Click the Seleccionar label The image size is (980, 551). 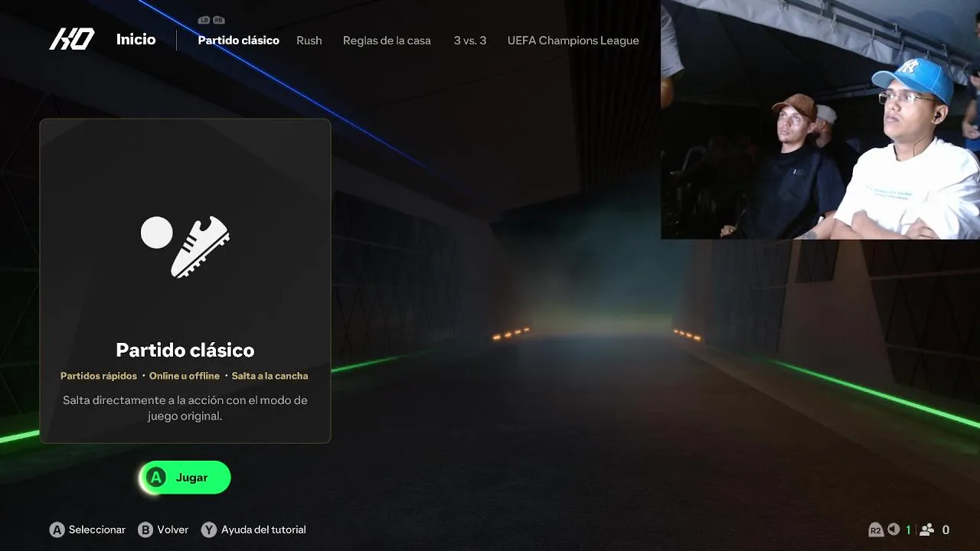point(97,530)
